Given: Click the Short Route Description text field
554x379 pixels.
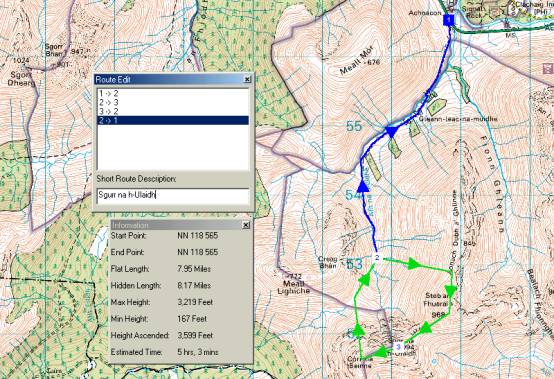Looking at the screenshot, I should pos(173,195).
